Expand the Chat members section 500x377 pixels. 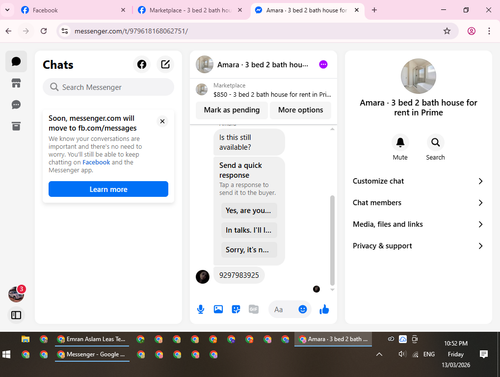point(418,203)
